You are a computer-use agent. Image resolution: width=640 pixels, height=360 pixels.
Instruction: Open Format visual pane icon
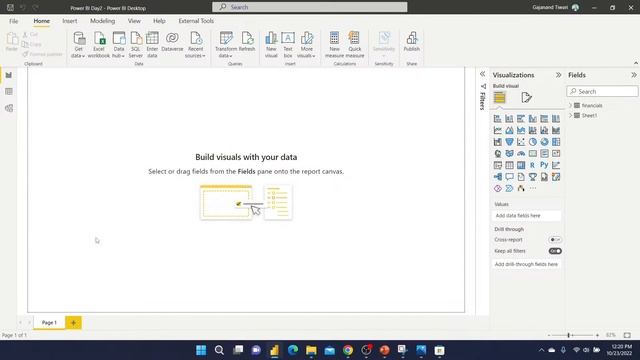click(526, 98)
